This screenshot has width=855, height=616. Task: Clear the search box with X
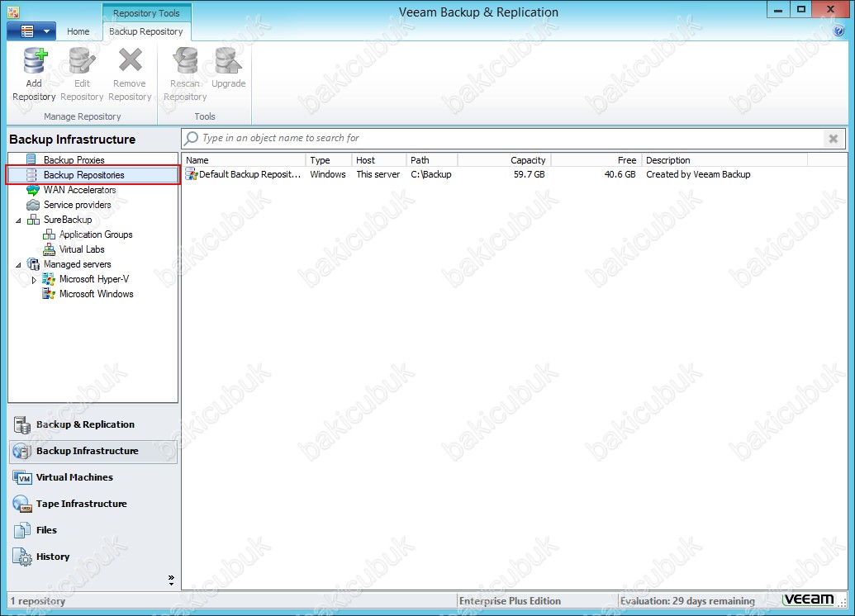click(x=834, y=139)
